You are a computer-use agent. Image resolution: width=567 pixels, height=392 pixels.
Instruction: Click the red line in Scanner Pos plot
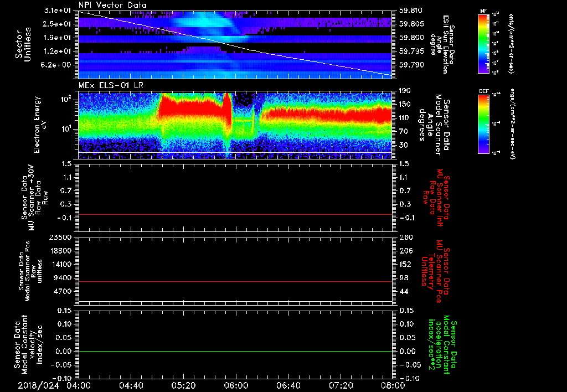[x=235, y=281]
